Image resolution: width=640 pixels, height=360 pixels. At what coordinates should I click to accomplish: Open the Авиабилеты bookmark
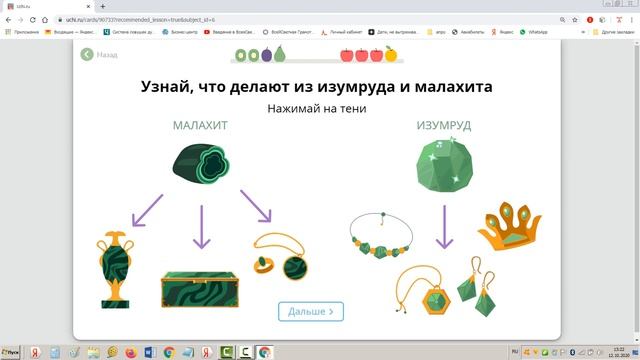(468, 32)
